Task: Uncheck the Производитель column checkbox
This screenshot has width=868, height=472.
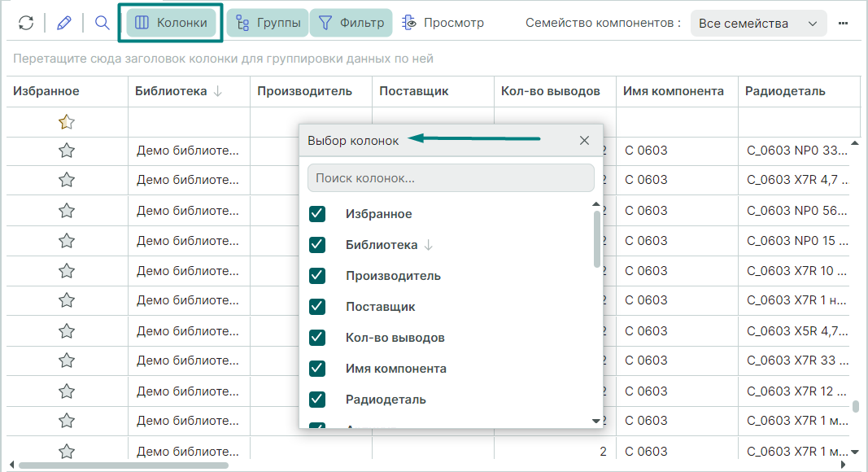Action: coord(317,276)
